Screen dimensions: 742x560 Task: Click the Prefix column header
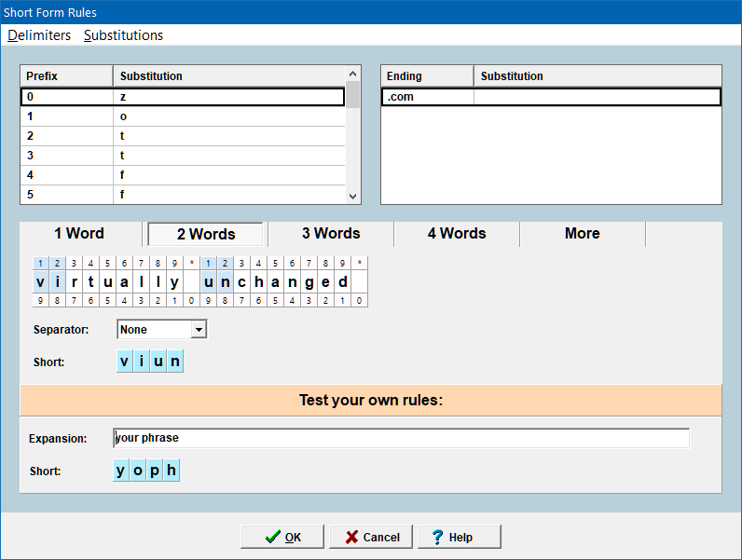(65, 75)
